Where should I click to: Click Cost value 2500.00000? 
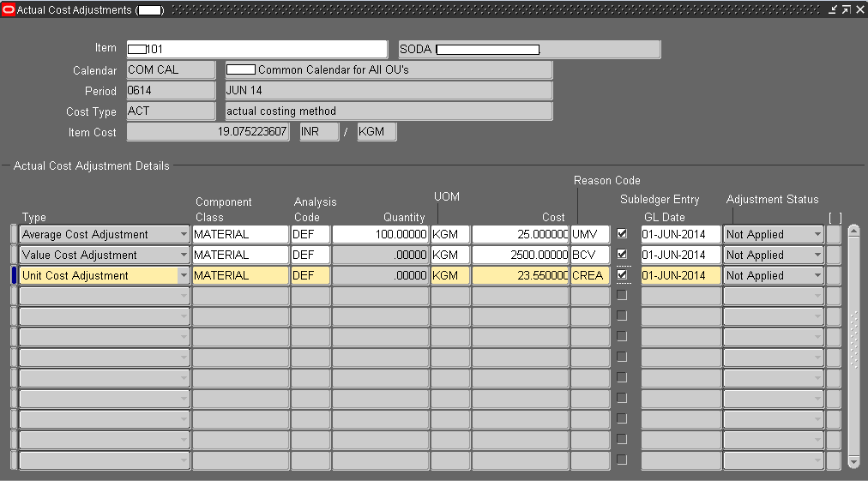(x=521, y=256)
